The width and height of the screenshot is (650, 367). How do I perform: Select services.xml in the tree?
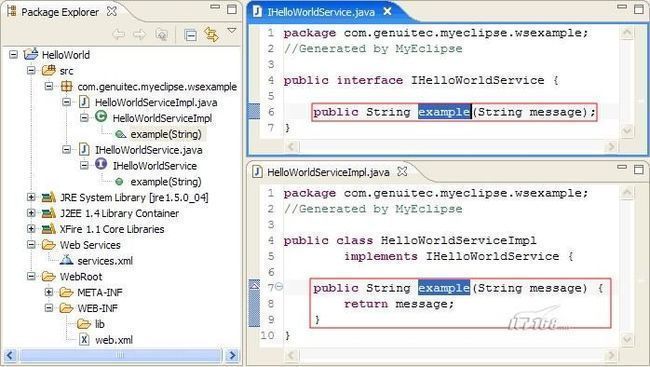click(105, 261)
